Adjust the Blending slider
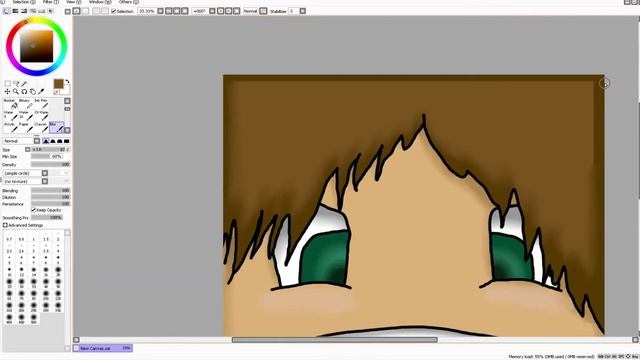 [x=50, y=191]
